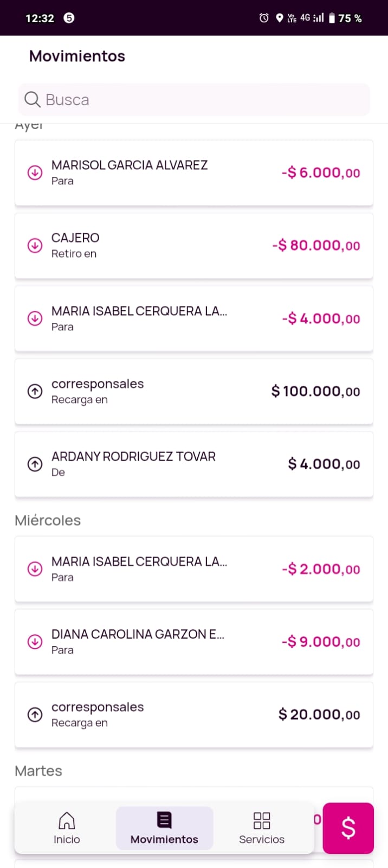388x868 pixels.
Task: Tap incoming arrow icon beside $100.000 corresponsales
Action: [x=35, y=391]
